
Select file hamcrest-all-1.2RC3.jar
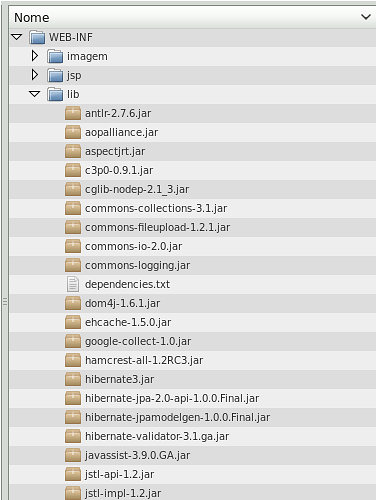click(144, 360)
